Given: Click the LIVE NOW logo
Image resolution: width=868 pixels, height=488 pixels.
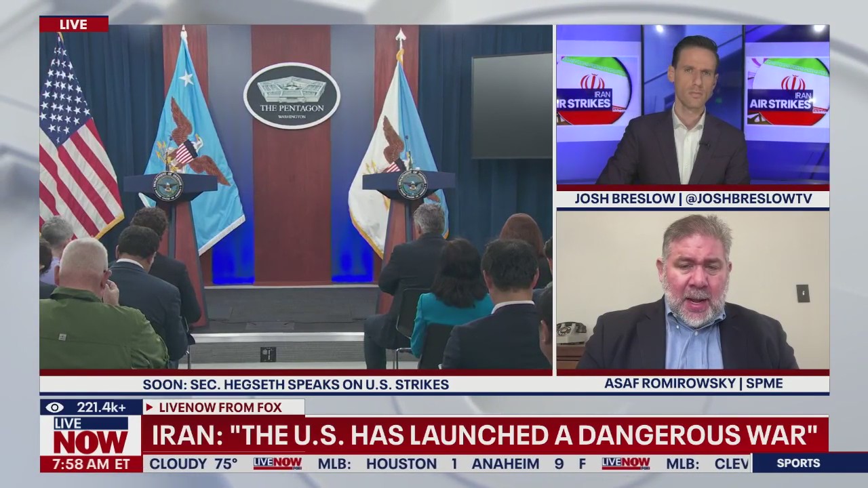Looking at the screenshot, I should [x=90, y=436].
